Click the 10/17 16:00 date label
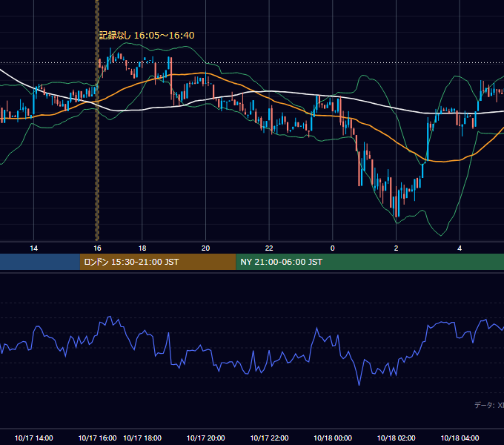This screenshot has height=445, width=504. [97, 438]
